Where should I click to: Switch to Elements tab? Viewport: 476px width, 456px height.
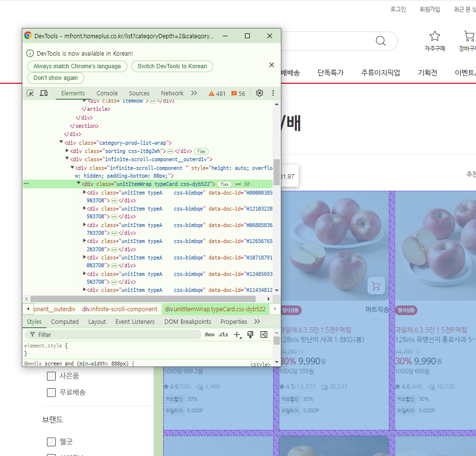(73, 93)
